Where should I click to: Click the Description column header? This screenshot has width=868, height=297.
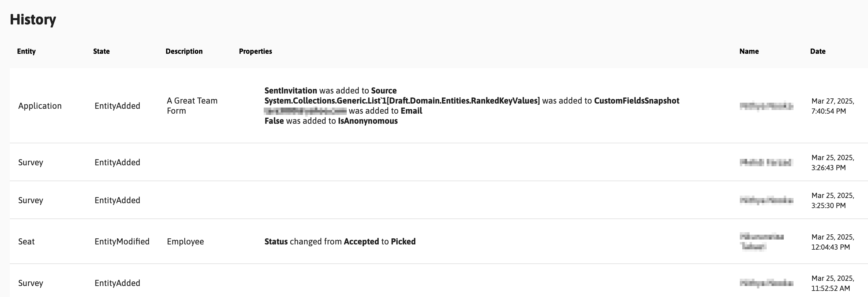click(184, 51)
